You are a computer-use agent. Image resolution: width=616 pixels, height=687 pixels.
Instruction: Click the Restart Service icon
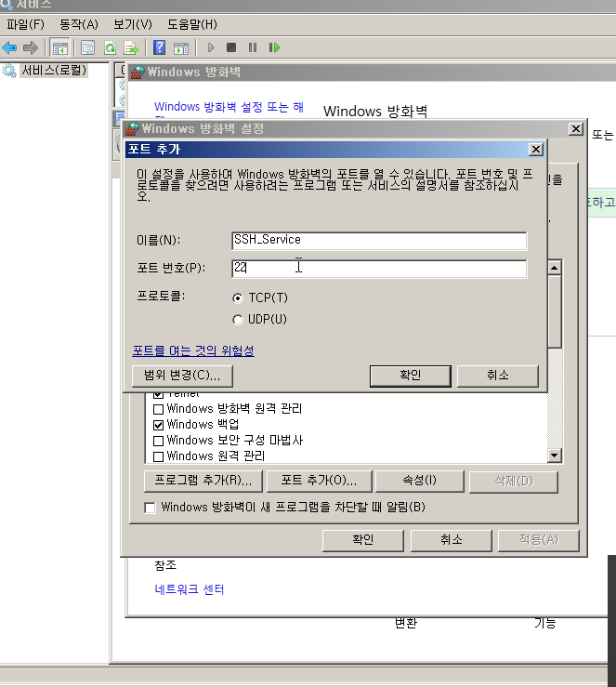click(274, 47)
